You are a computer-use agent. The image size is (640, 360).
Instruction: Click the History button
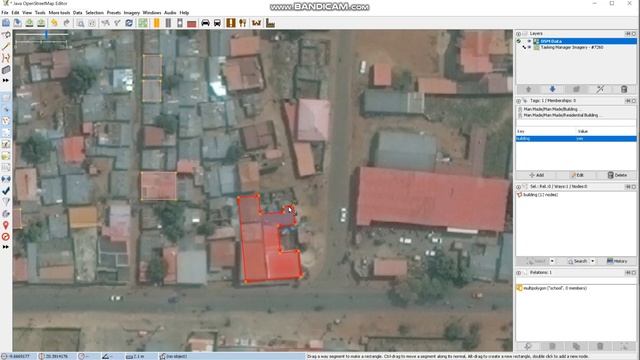pyautogui.click(x=617, y=261)
